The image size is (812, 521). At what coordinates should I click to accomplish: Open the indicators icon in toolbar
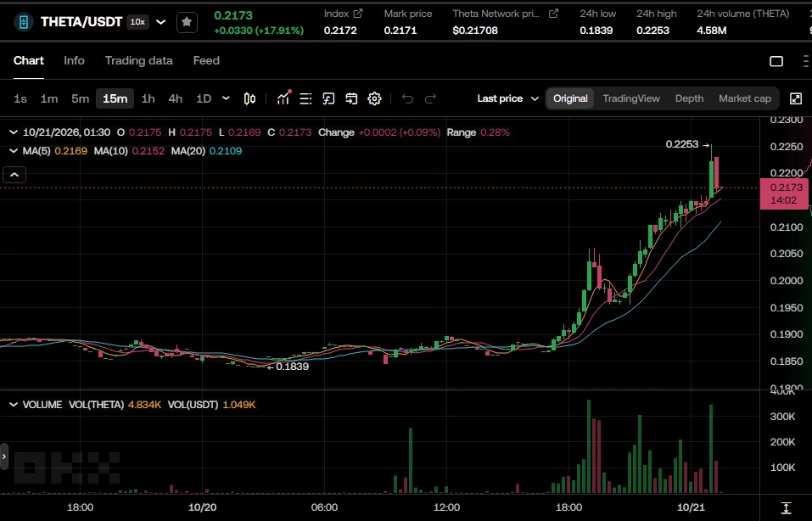283,98
